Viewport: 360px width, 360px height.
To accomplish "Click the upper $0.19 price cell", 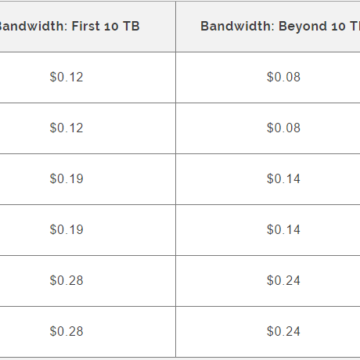I will pyautogui.click(x=66, y=179).
